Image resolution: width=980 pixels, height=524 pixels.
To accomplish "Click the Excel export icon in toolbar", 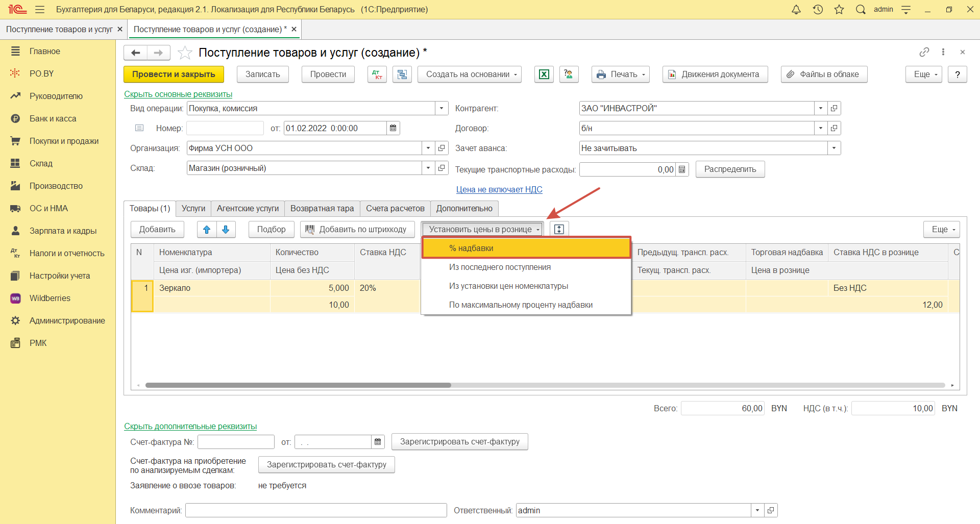I will [x=544, y=74].
